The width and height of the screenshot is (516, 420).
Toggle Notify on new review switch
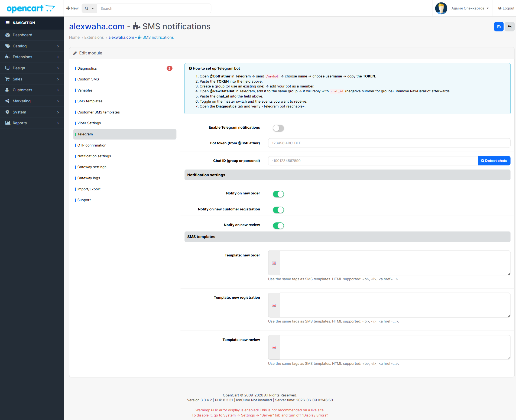278,226
